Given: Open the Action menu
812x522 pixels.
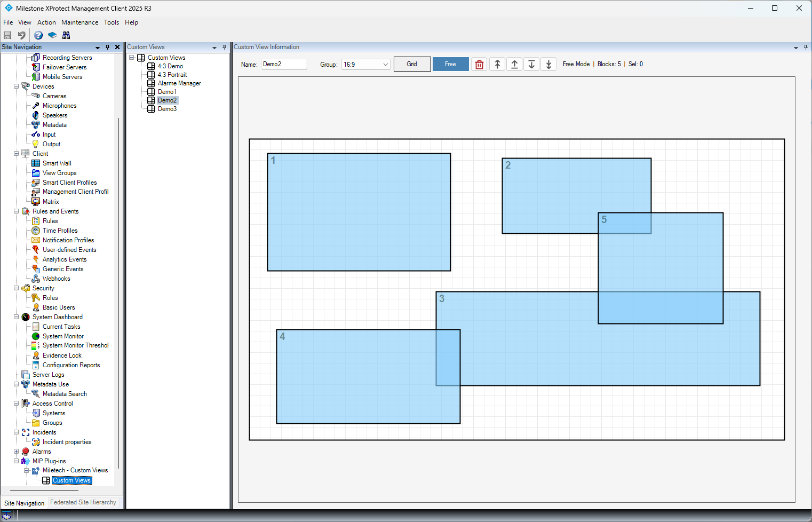Looking at the screenshot, I should [x=46, y=22].
